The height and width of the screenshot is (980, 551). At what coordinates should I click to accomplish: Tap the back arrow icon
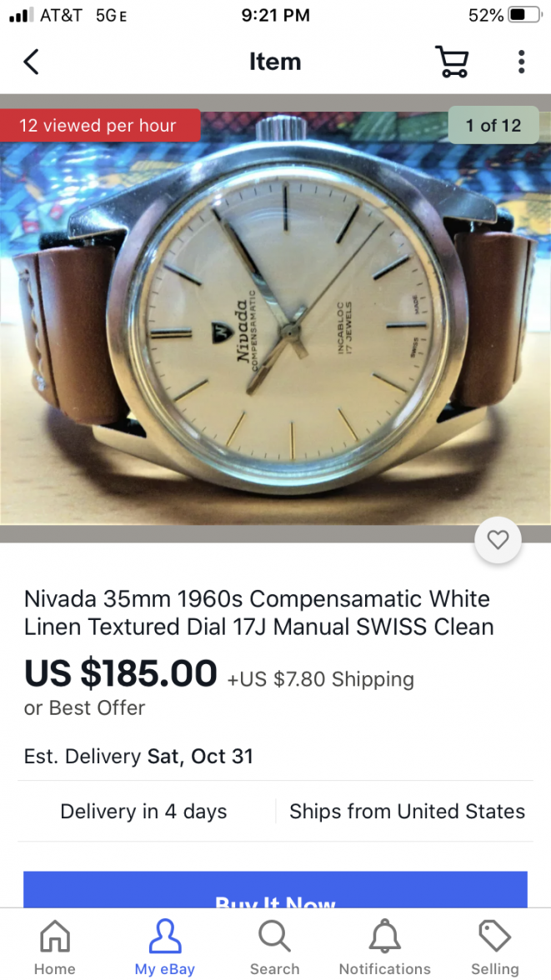point(32,62)
